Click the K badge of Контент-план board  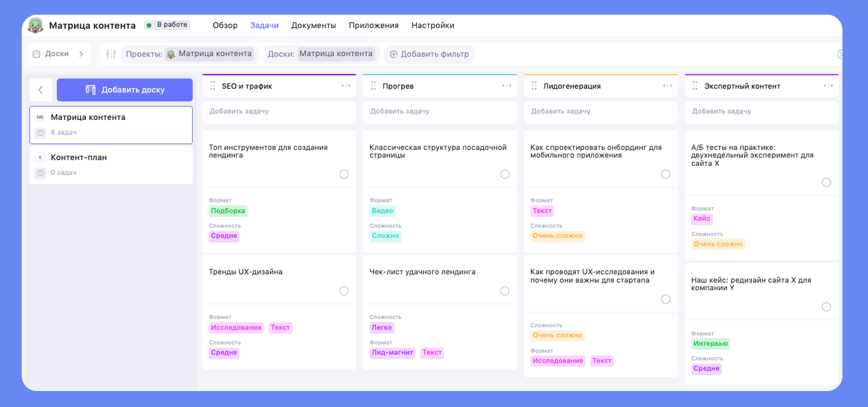point(40,157)
